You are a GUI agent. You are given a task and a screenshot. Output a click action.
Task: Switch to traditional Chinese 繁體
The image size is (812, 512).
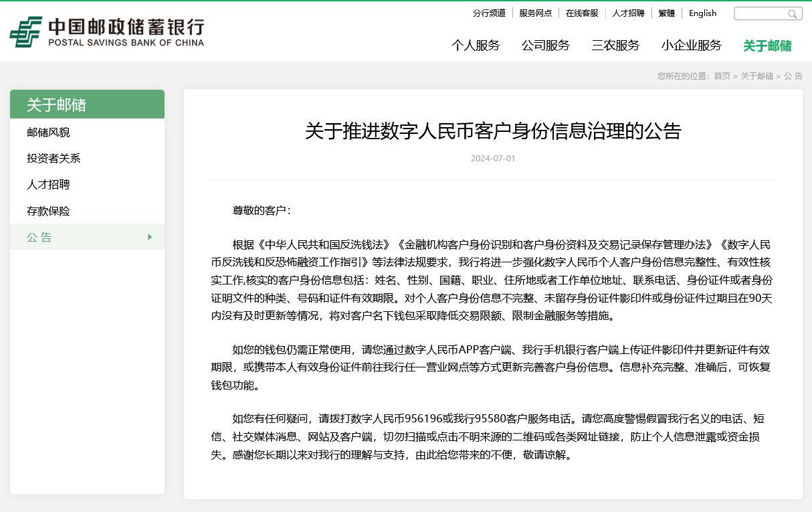pos(666,13)
